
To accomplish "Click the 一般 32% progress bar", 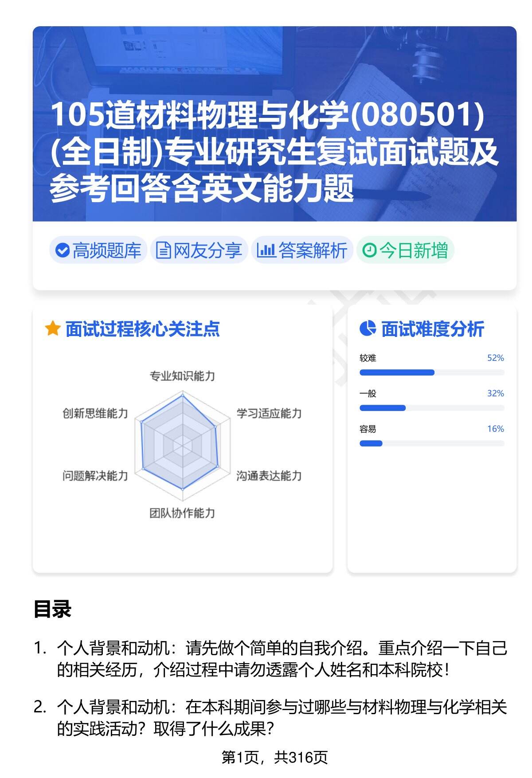I will pyautogui.click(x=431, y=408).
